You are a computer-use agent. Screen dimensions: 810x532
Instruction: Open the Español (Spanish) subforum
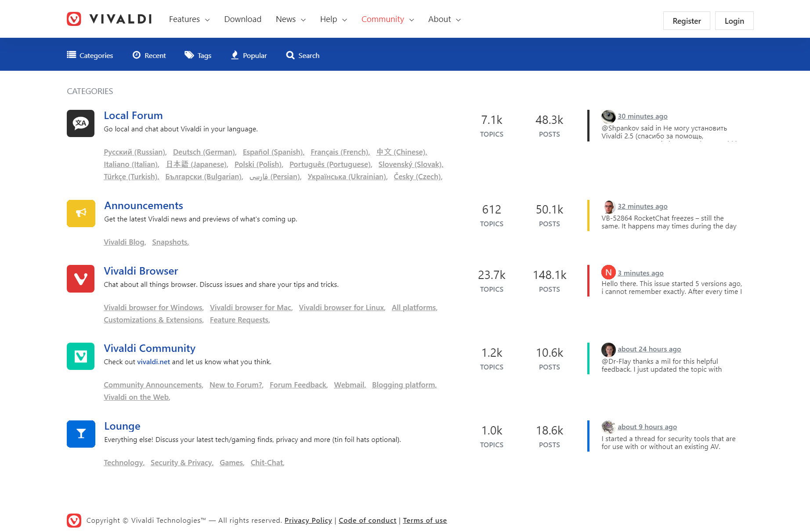pyautogui.click(x=273, y=152)
